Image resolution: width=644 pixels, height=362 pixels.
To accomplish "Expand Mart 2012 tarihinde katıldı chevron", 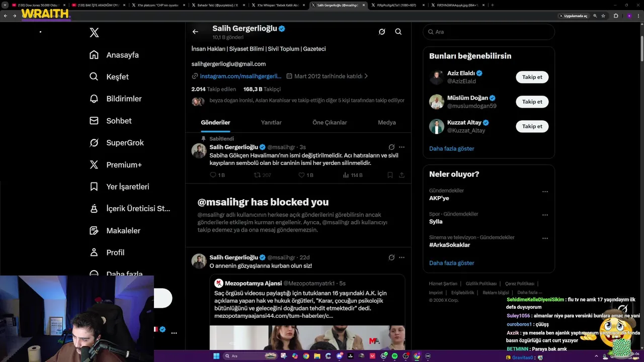I will (366, 76).
